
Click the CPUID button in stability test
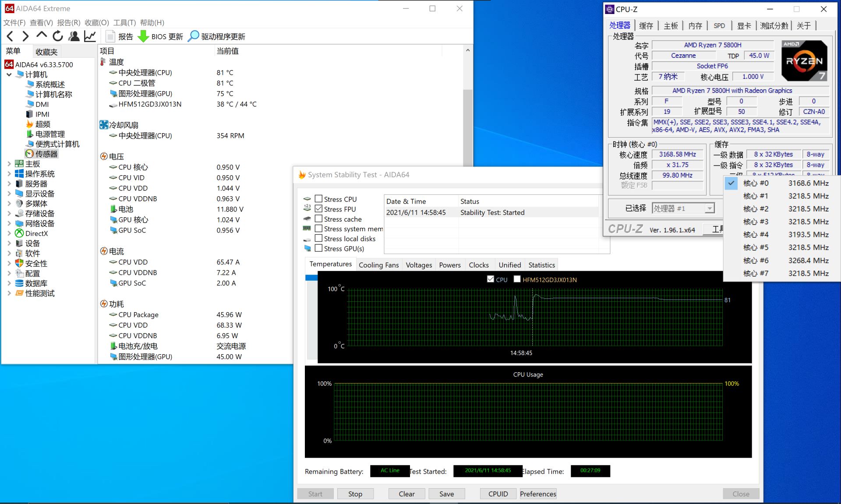pos(498,494)
